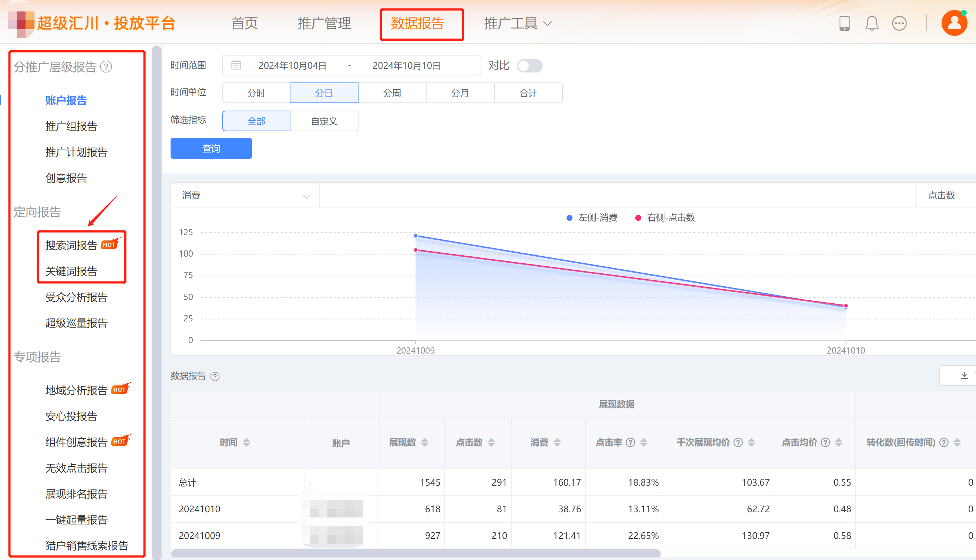976x560 pixels.
Task: Open 创意报告 in sidebar
Action: pyautogui.click(x=66, y=178)
